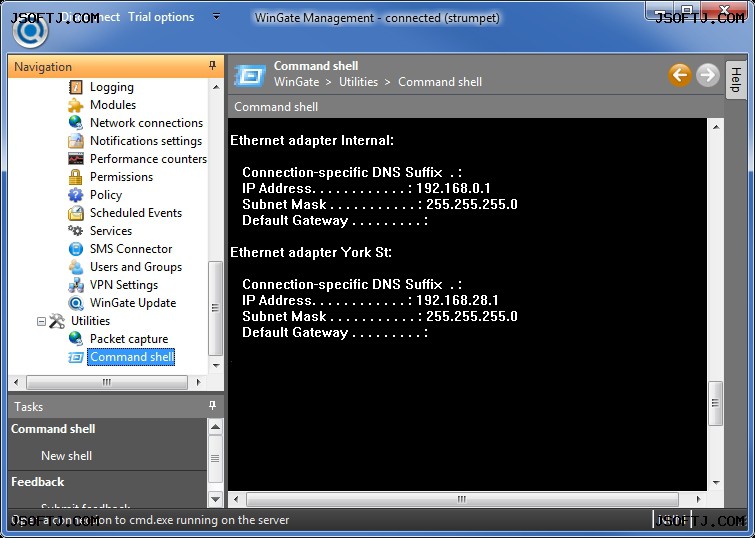Click the Network connections globe icon

(76, 123)
